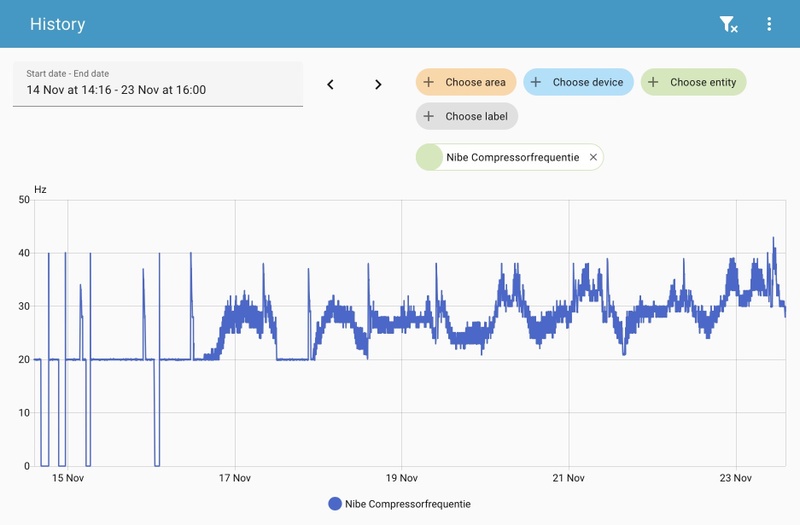Screen dimensions: 800x525
Task: Click the Nibe Compressorfrequentie chip label
Action: pos(513,157)
